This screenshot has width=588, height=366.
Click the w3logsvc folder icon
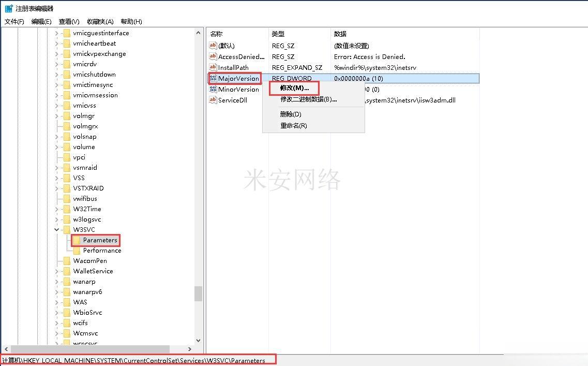[67, 219]
